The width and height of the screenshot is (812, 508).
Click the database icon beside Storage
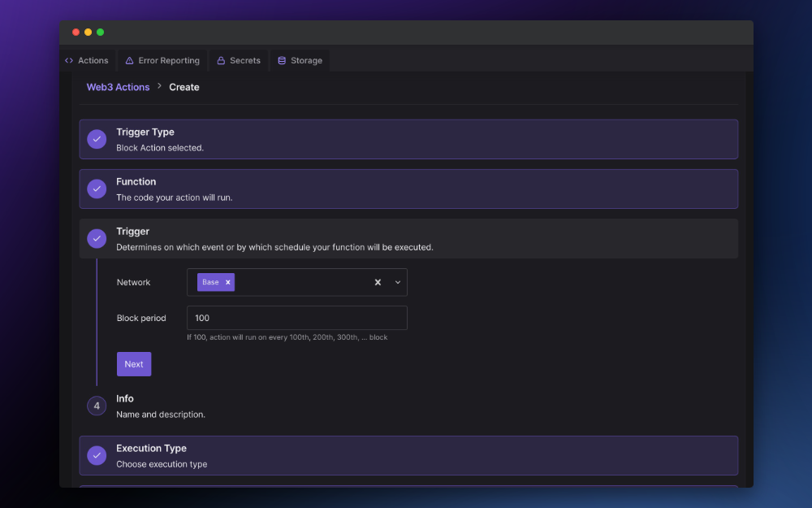280,60
